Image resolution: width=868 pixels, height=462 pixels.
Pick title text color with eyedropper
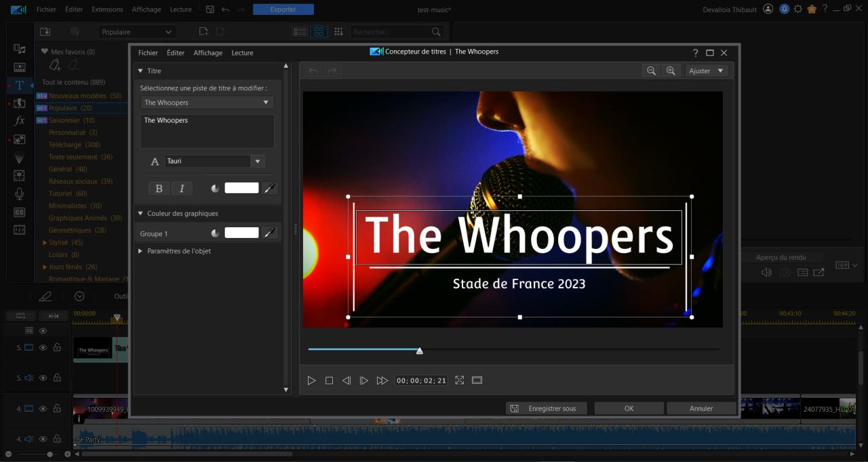coord(270,188)
